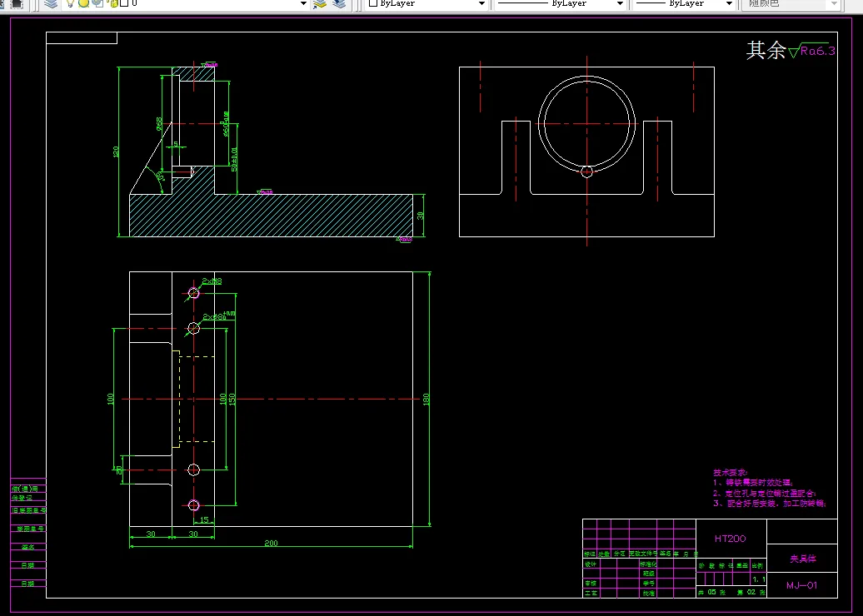Select technical requirement line 2 text
This screenshot has width=863, height=616.
(765, 493)
